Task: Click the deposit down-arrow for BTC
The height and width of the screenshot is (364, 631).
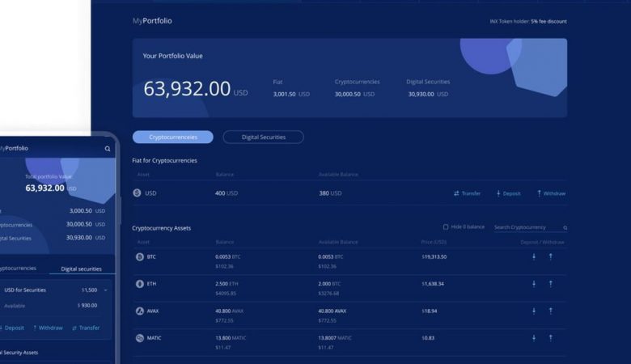Action: [534, 256]
